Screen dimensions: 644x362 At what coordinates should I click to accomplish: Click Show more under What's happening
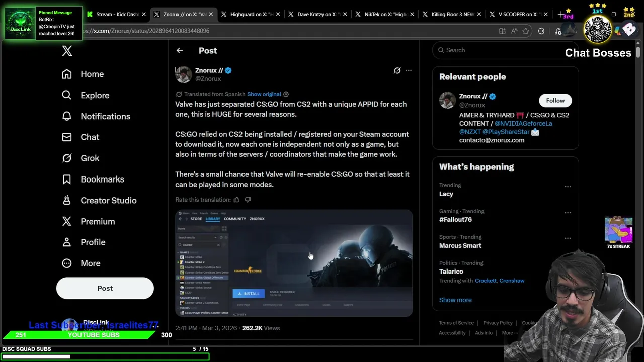(455, 300)
